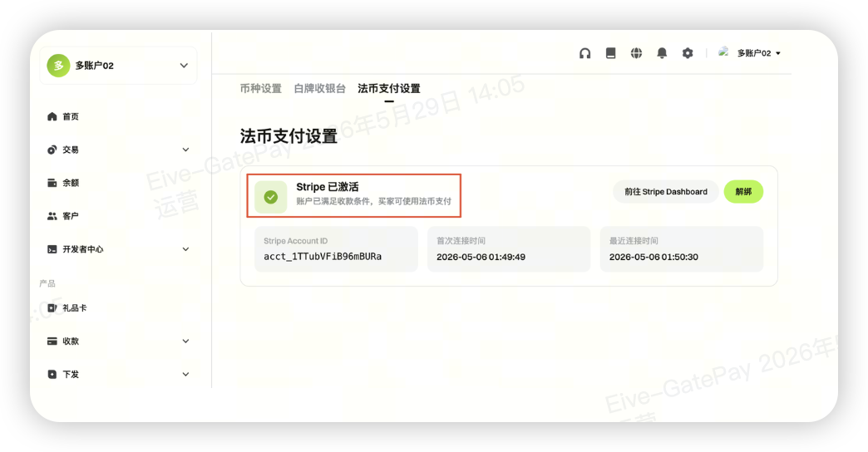Click the 开发者中心 terminal icon
Viewport: 868px width, 452px height.
[x=52, y=249]
